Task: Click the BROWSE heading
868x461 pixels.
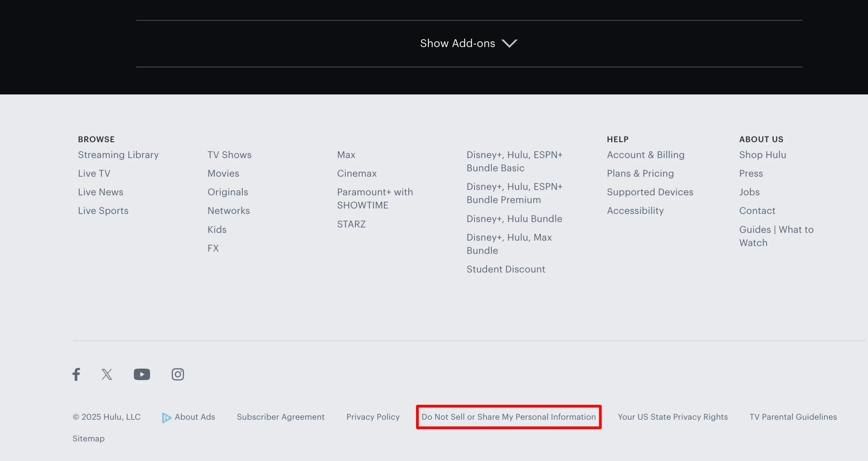Action: click(x=96, y=139)
